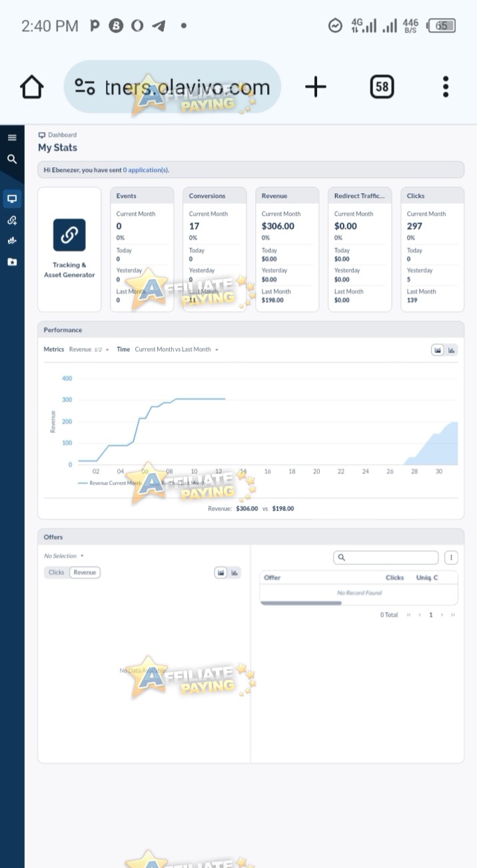
Task: Expand the Metrics Revenue dropdown
Action: click(89, 349)
